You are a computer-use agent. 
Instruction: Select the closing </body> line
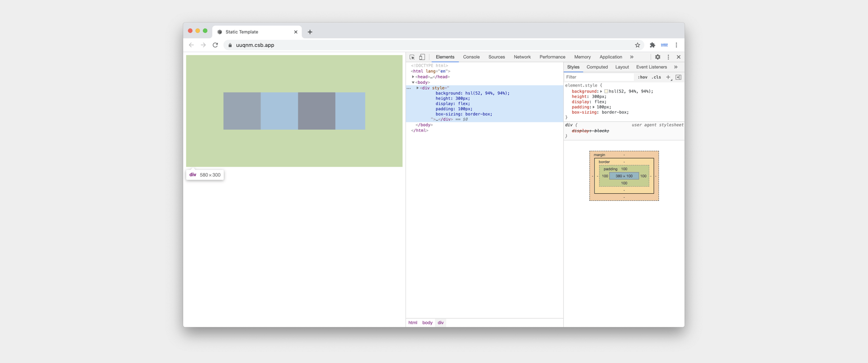pos(424,125)
